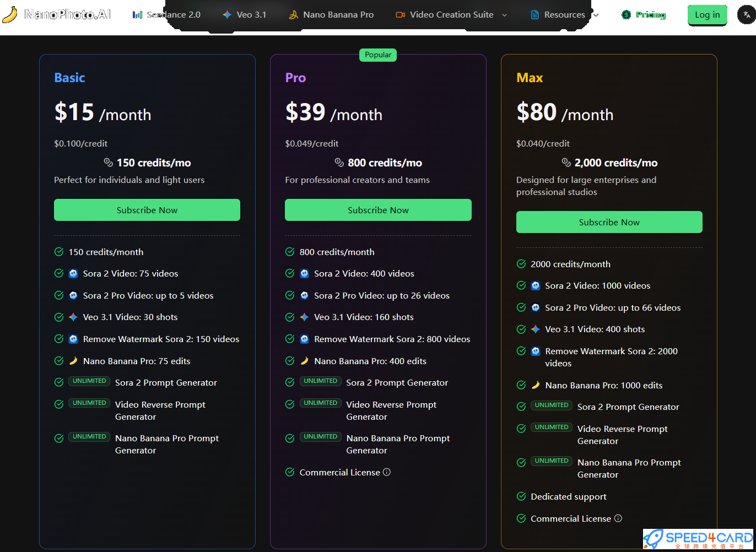Image resolution: width=756 pixels, height=552 pixels.
Task: Click the Max plan title
Action: click(530, 78)
